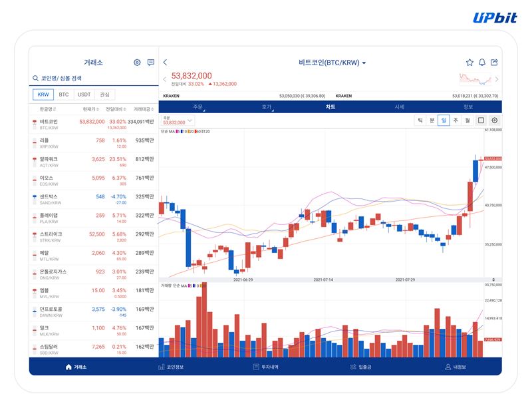
Task: Click the mini sparkline chart thumbnail
Action: pos(475,79)
